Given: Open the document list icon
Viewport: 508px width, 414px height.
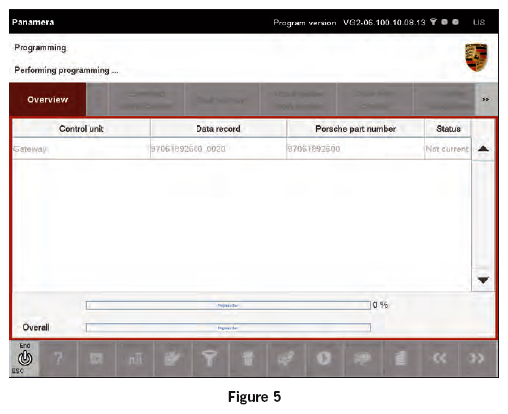Looking at the screenshot, I should point(400,359).
